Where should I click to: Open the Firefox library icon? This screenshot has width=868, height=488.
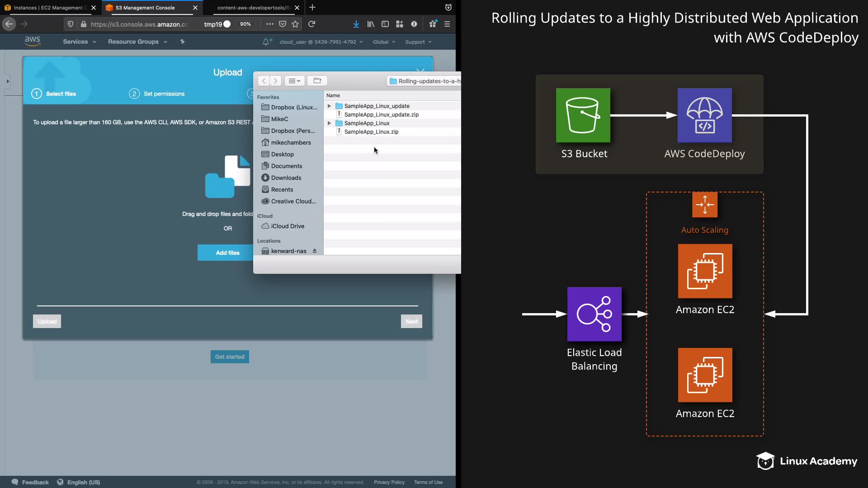[x=371, y=24]
